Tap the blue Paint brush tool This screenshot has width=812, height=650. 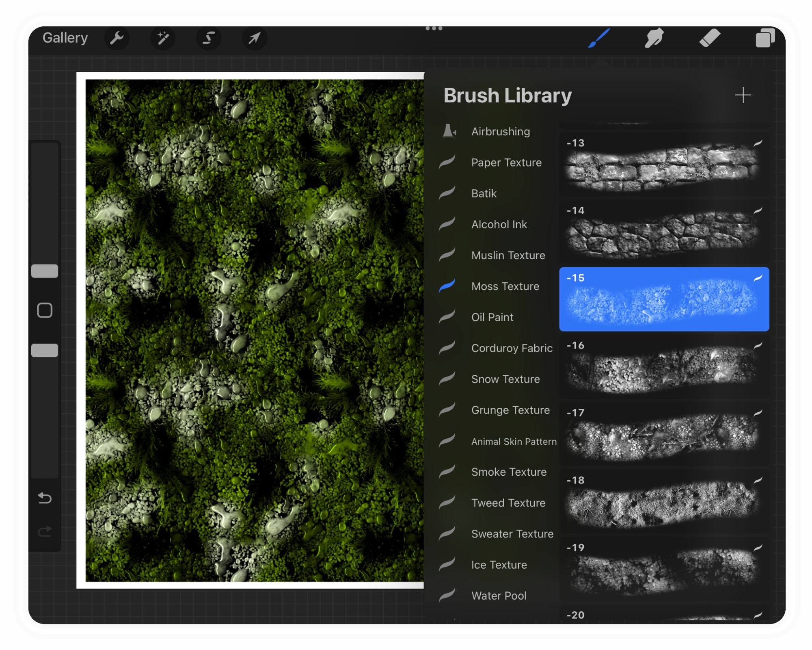599,38
